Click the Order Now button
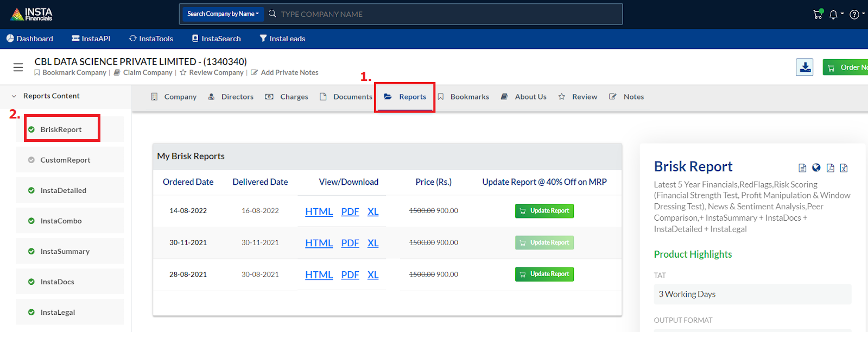Image resolution: width=868 pixels, height=349 pixels. coord(845,67)
